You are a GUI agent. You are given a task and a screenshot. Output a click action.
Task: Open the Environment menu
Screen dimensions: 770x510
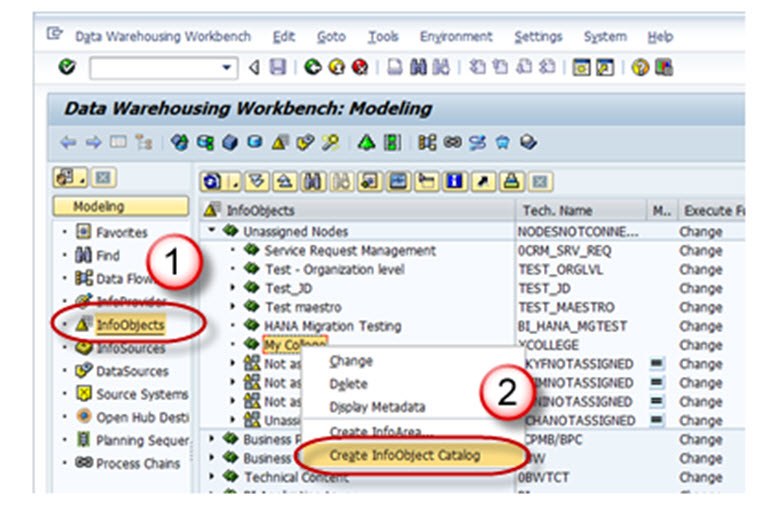(455, 36)
